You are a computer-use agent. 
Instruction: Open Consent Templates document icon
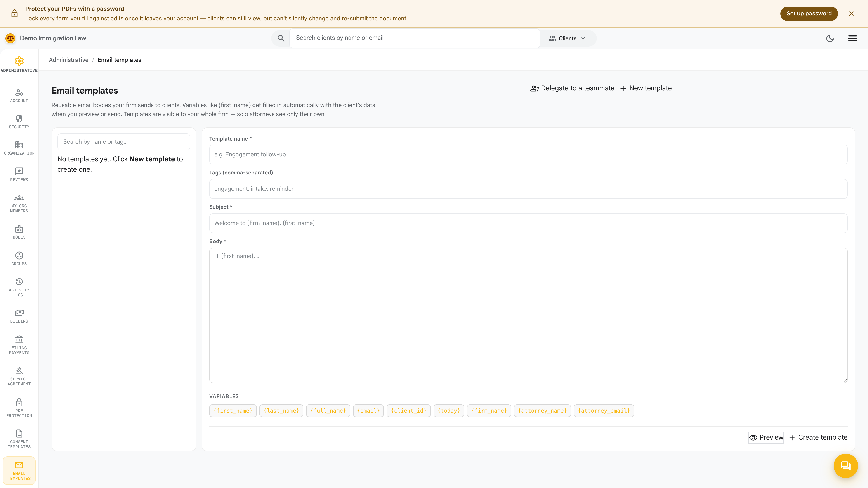tap(19, 439)
